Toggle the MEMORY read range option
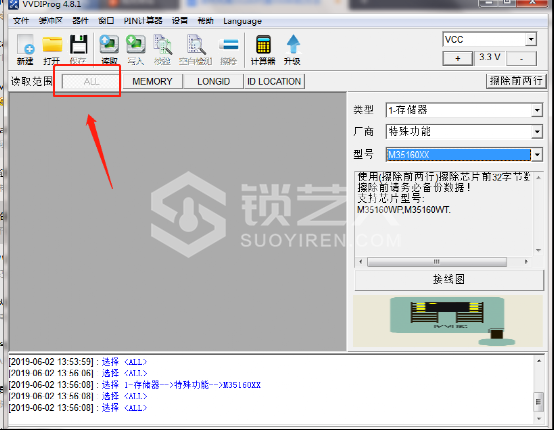This screenshot has width=554, height=430. point(152,82)
